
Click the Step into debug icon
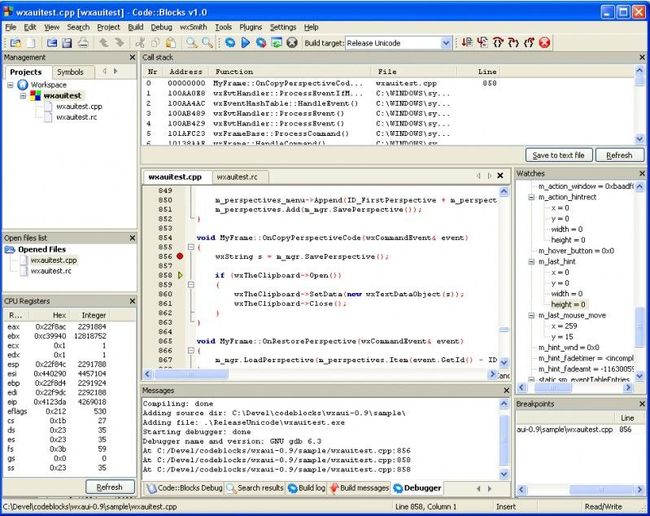[x=513, y=43]
